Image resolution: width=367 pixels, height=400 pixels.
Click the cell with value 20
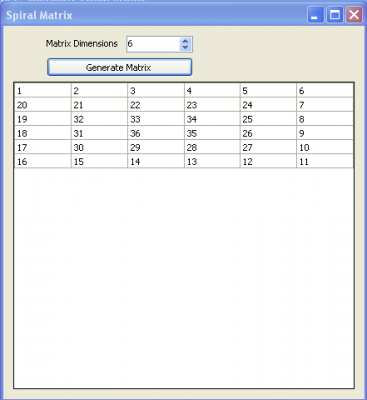pyautogui.click(x=43, y=105)
